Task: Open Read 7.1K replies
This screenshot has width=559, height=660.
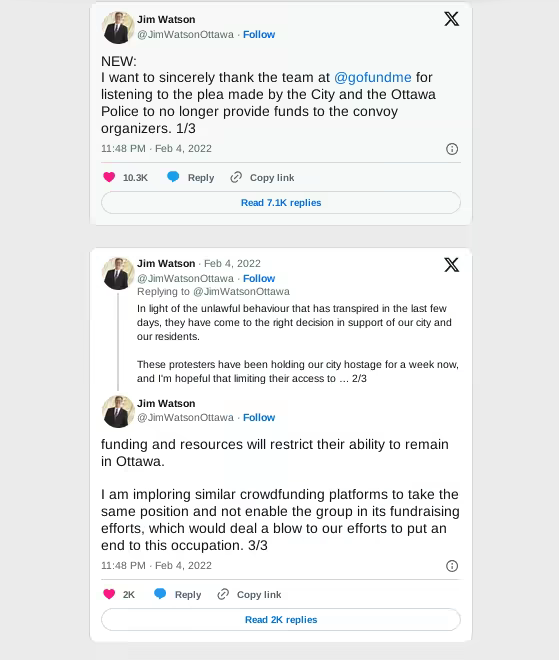Action: click(x=281, y=202)
